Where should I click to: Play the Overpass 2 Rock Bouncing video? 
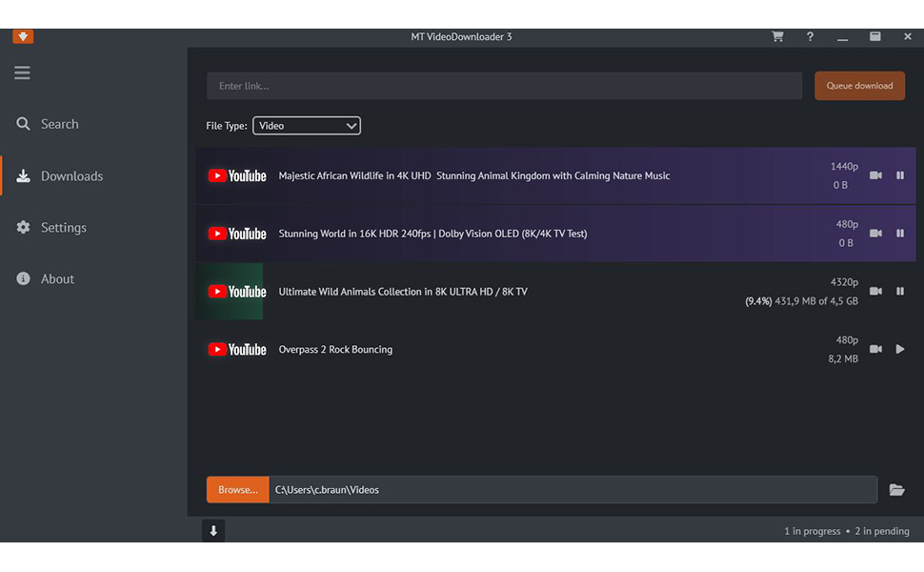(900, 349)
